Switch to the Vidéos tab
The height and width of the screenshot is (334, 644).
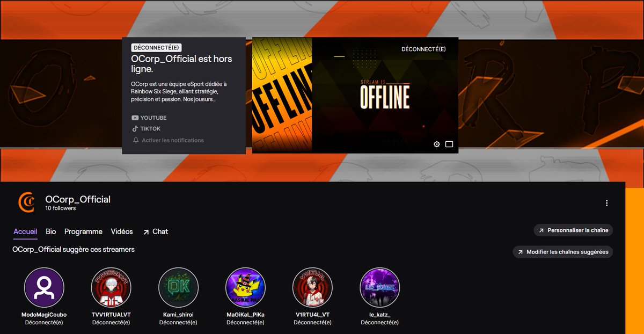coord(122,231)
